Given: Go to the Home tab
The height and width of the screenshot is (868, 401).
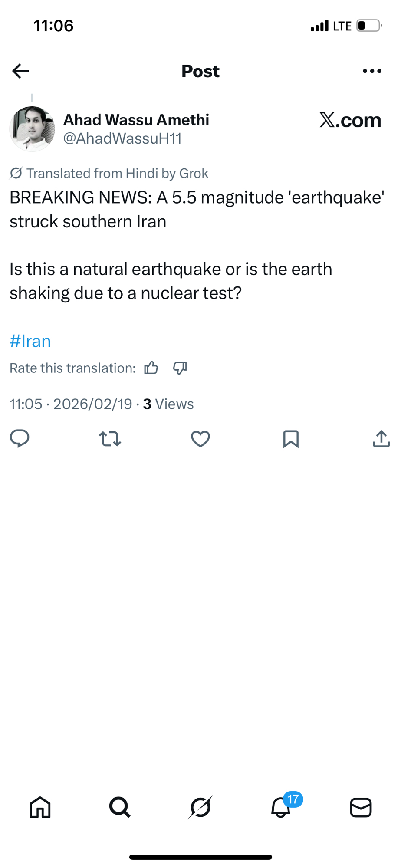Looking at the screenshot, I should 40,807.
